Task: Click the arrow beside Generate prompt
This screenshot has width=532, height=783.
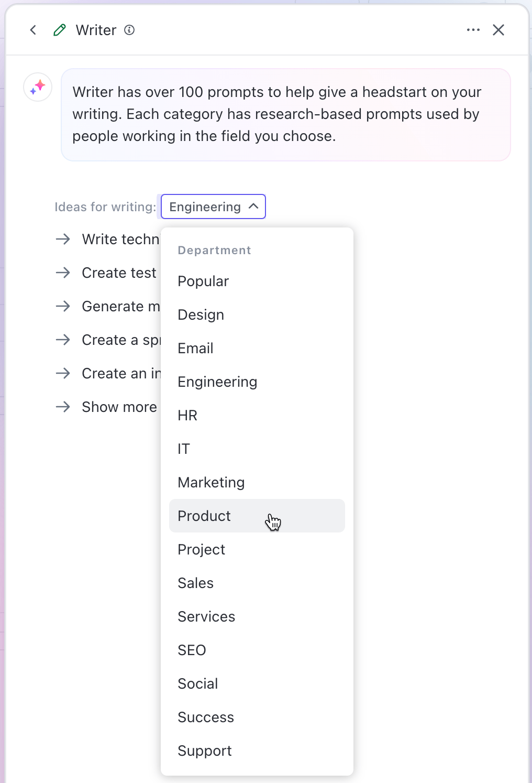Action: pos(62,306)
